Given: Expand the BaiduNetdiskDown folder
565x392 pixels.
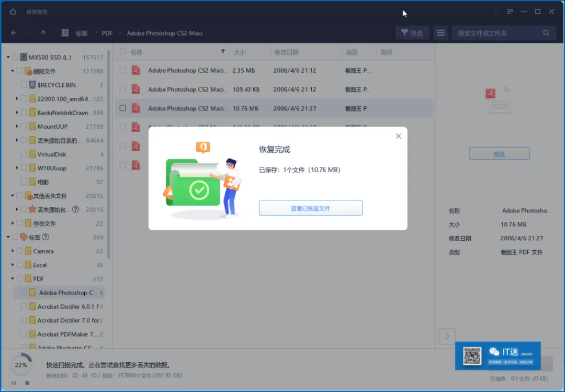Looking at the screenshot, I should click(17, 113).
